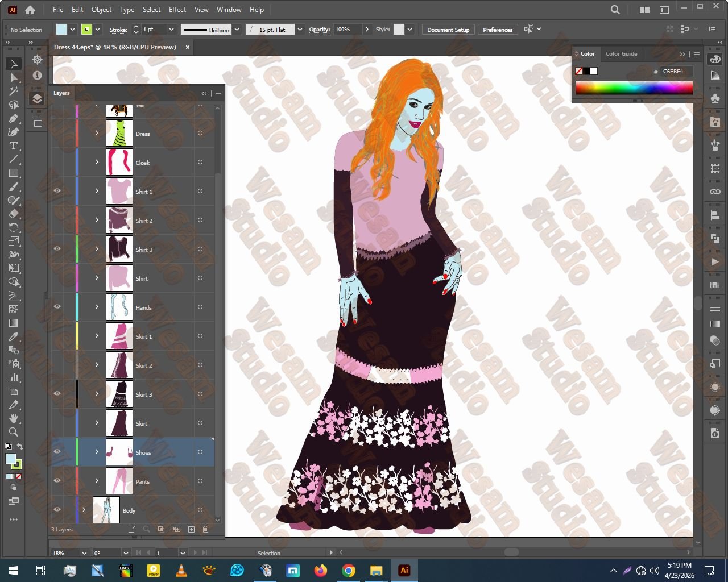This screenshot has height=582, width=728.
Task: Select the Zoom tool
Action: [x=14, y=432]
